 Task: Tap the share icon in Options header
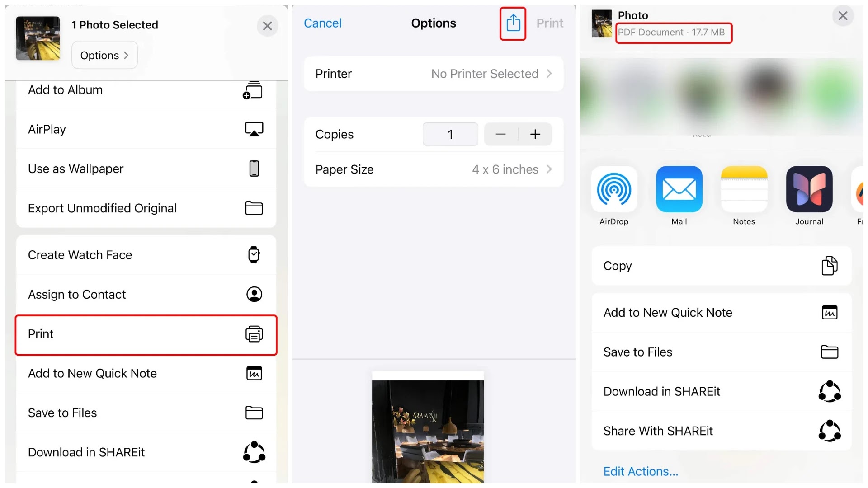(513, 23)
